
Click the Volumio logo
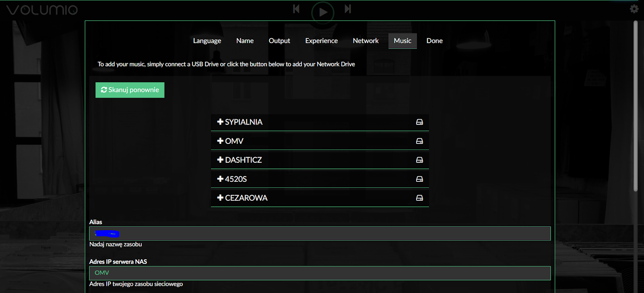42,10
